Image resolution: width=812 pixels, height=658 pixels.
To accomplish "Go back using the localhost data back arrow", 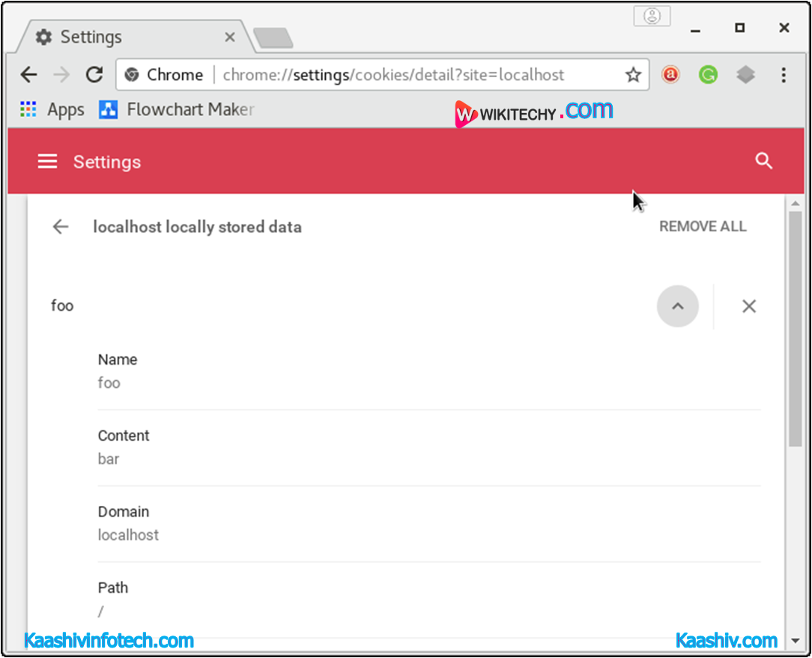I will click(x=61, y=227).
